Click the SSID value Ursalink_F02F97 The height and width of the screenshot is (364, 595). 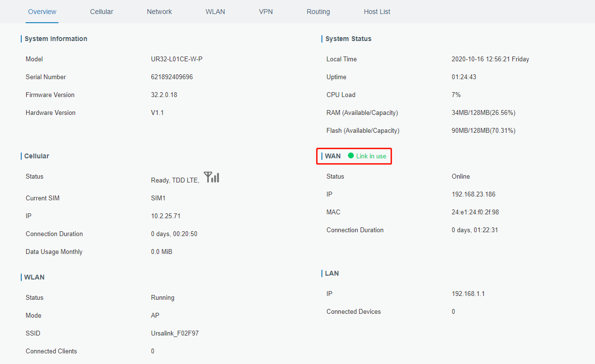click(x=174, y=333)
